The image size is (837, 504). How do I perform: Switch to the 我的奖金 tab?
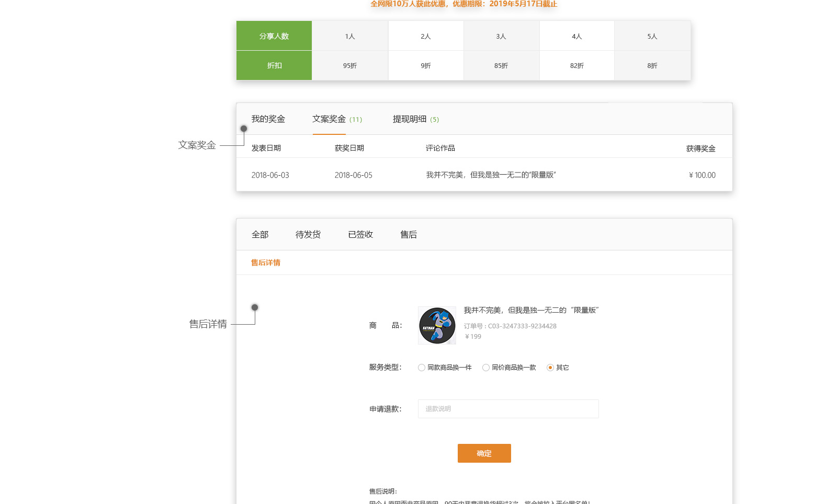point(268,119)
